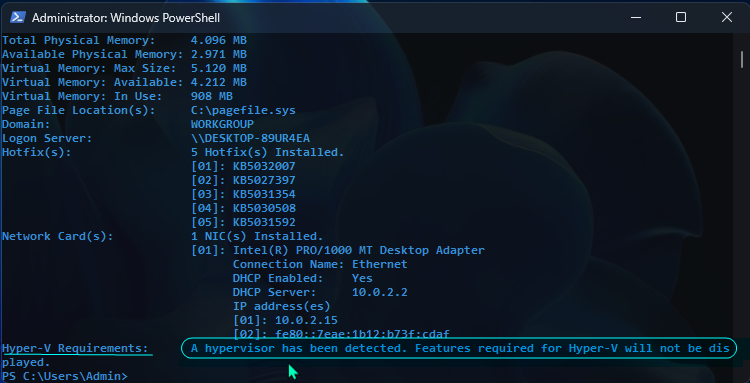Select the value '908 MB'
This screenshot has height=383, width=750.
[x=211, y=96]
